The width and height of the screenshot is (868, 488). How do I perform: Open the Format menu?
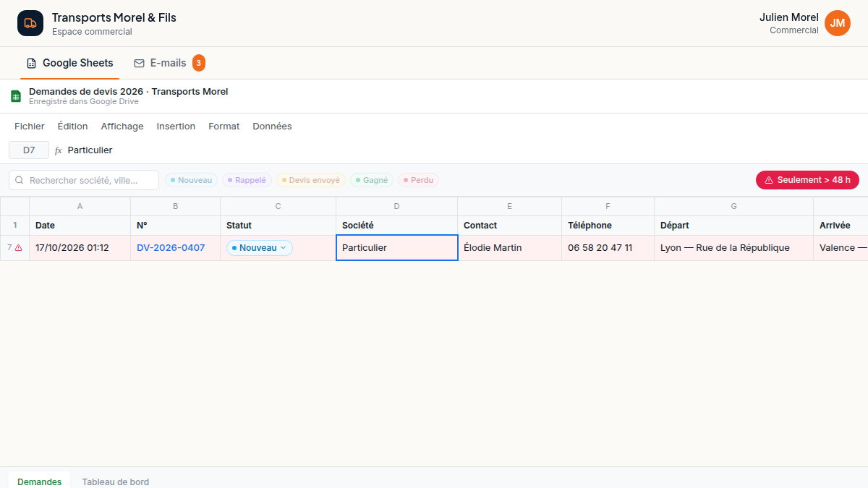tap(224, 127)
